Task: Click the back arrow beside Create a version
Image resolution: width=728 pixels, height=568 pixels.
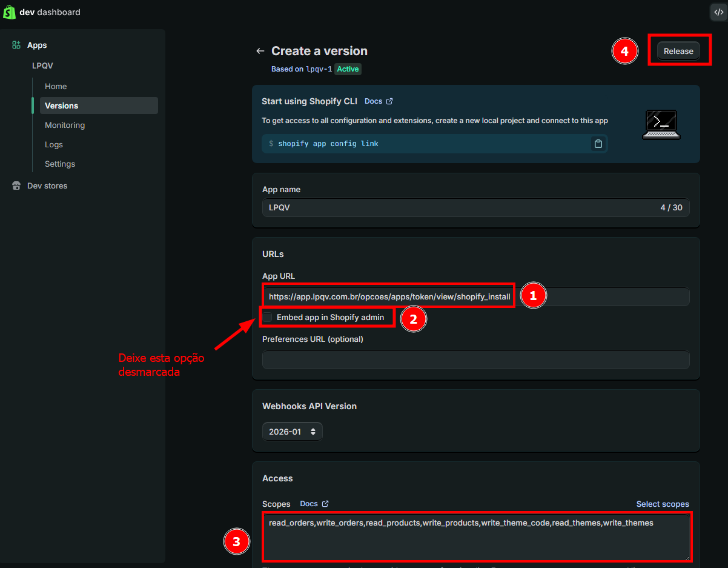Action: pyautogui.click(x=260, y=51)
